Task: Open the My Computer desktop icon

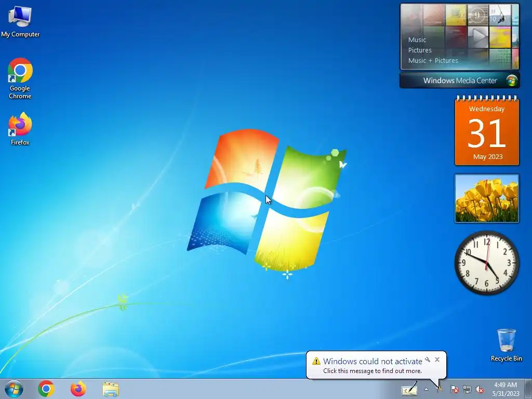Action: point(20,22)
